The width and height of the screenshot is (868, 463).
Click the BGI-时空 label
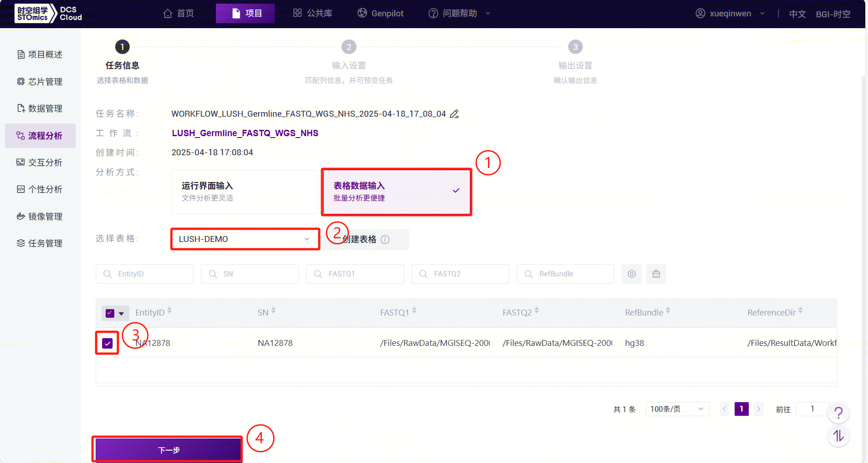click(833, 14)
